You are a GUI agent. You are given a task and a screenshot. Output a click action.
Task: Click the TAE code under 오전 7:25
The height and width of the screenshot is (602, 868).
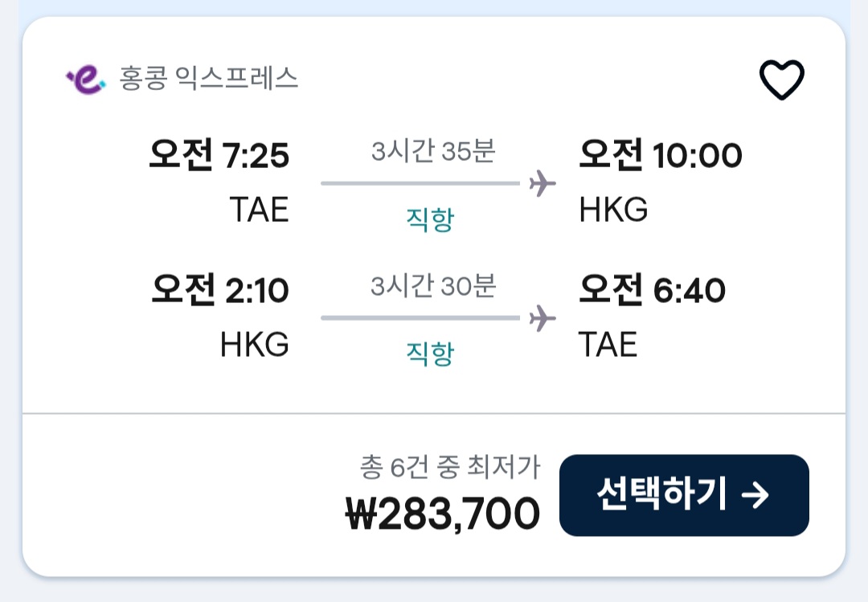[259, 210]
